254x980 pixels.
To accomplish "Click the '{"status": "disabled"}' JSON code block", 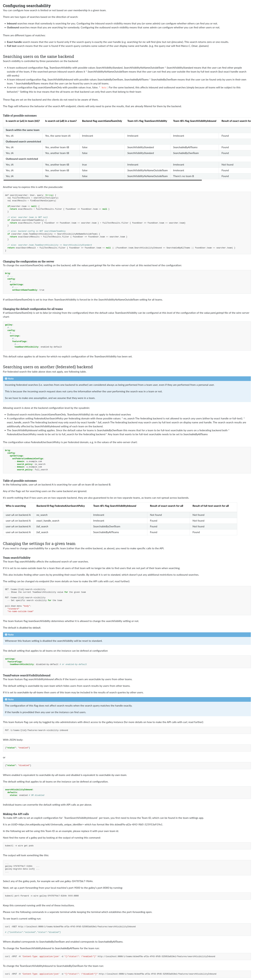I will click(x=127, y=765).
